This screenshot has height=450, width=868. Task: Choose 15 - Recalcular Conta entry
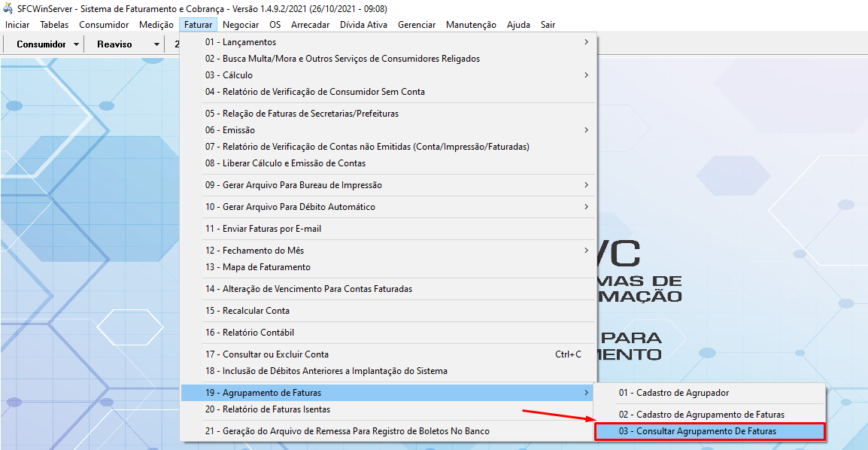click(247, 311)
